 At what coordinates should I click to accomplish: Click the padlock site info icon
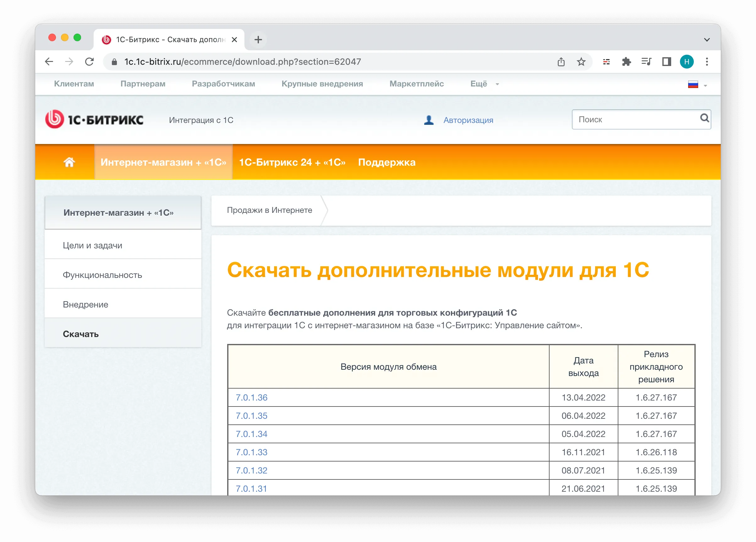coord(114,62)
